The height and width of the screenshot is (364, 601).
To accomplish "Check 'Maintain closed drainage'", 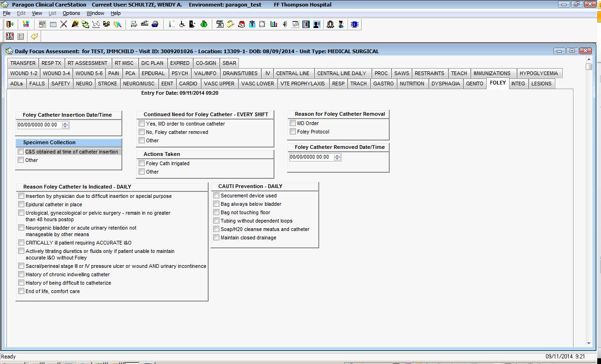I will click(x=217, y=238).
